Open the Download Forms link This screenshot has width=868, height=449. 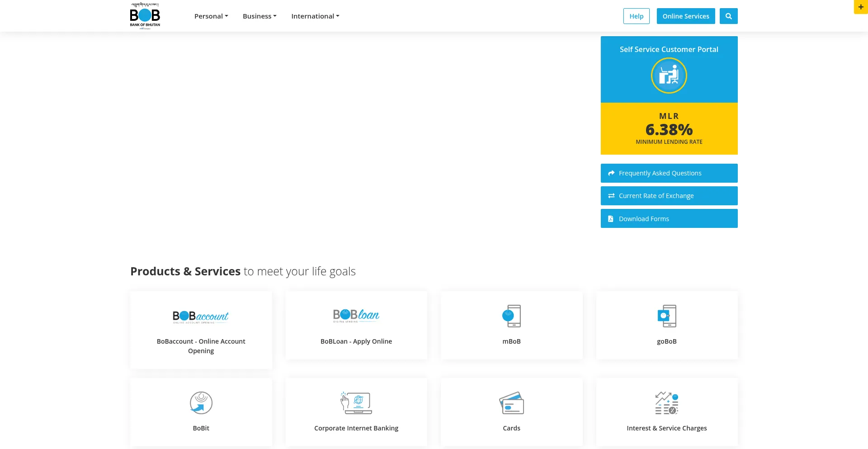pyautogui.click(x=669, y=219)
